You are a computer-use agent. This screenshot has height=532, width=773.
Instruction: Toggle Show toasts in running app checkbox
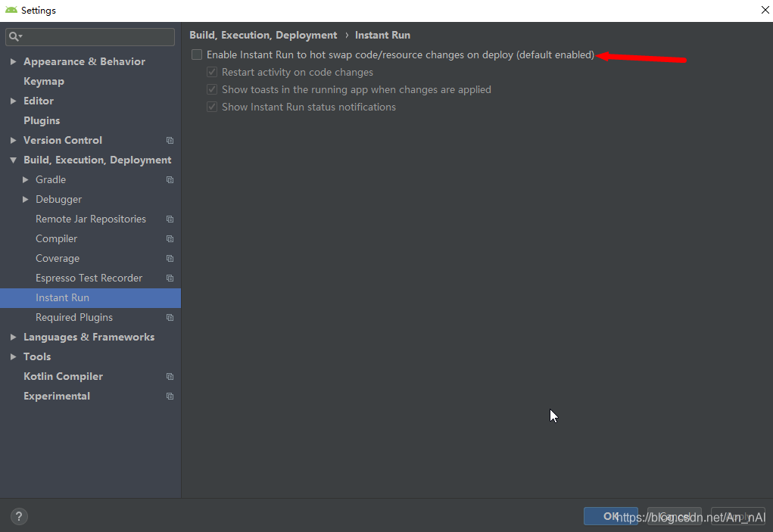[x=212, y=89]
